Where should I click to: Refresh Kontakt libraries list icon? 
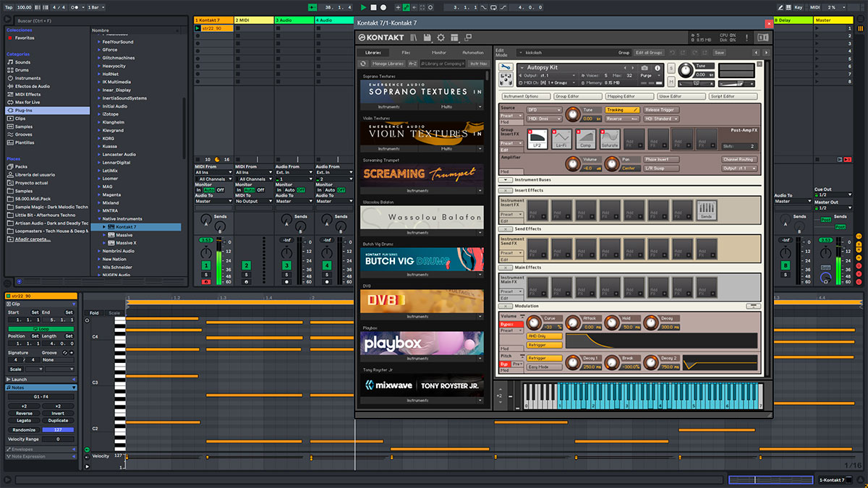tap(363, 64)
